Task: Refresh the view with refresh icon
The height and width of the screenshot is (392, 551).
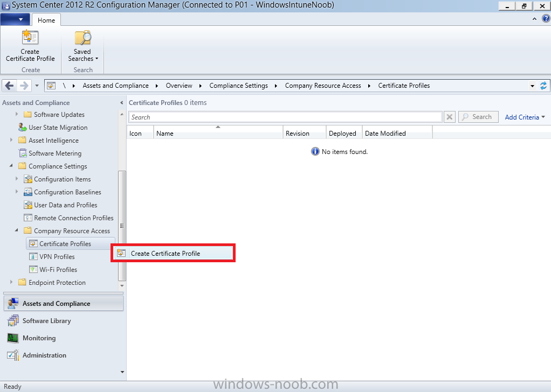Action: [x=543, y=86]
